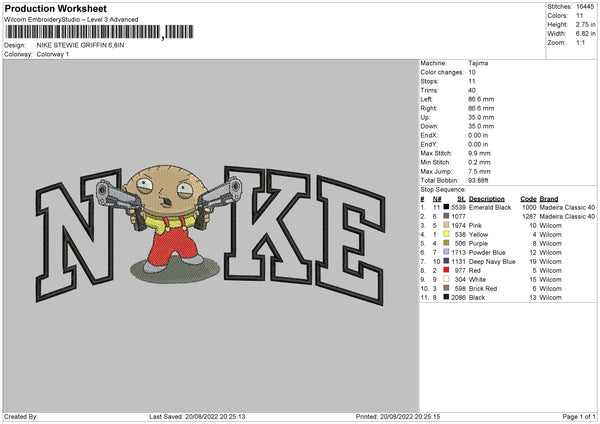This screenshot has width=600, height=424.
Task: Click the 'Left:' measurement label
Action: coord(426,99)
